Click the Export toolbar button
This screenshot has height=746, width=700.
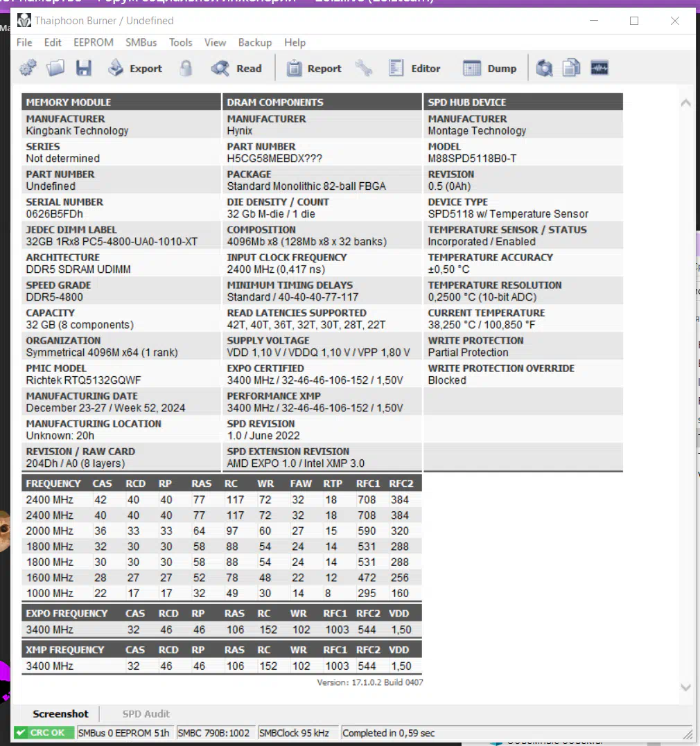click(135, 68)
